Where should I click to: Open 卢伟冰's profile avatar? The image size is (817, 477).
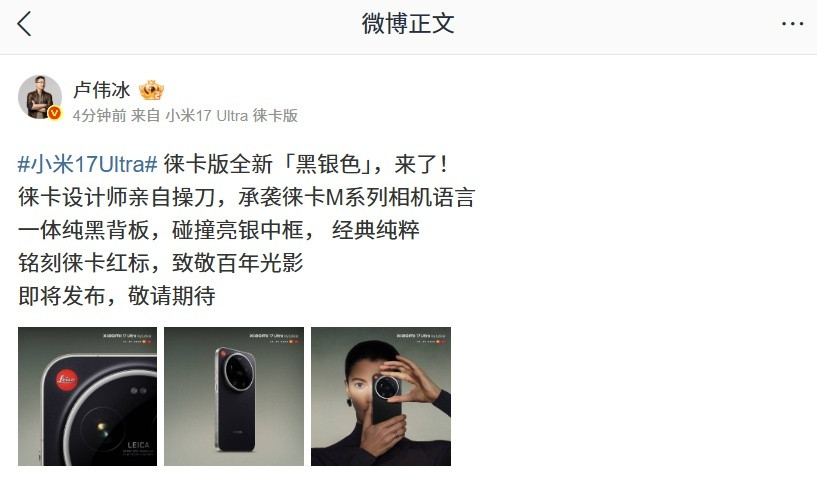pyautogui.click(x=40, y=97)
